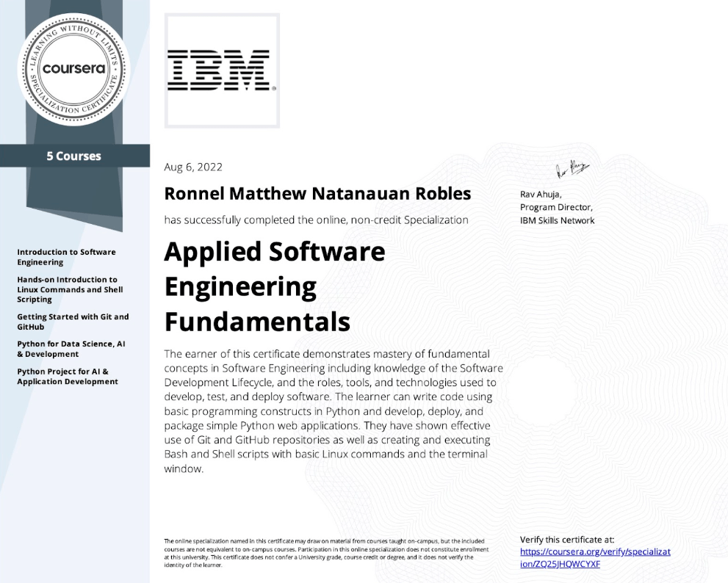Screen dimensions: 728x583
Task: Select 'Getting Started with Git and GitHub'
Action: point(73,321)
